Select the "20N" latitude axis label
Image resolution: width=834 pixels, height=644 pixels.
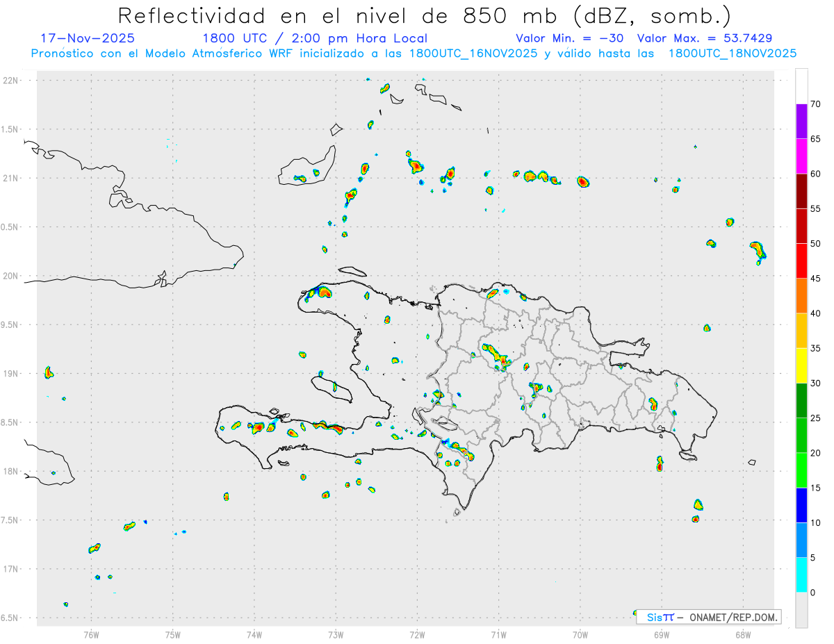point(12,276)
